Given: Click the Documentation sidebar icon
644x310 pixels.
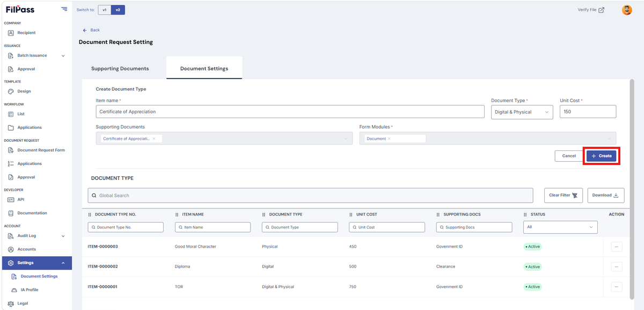Looking at the screenshot, I should pos(11,213).
